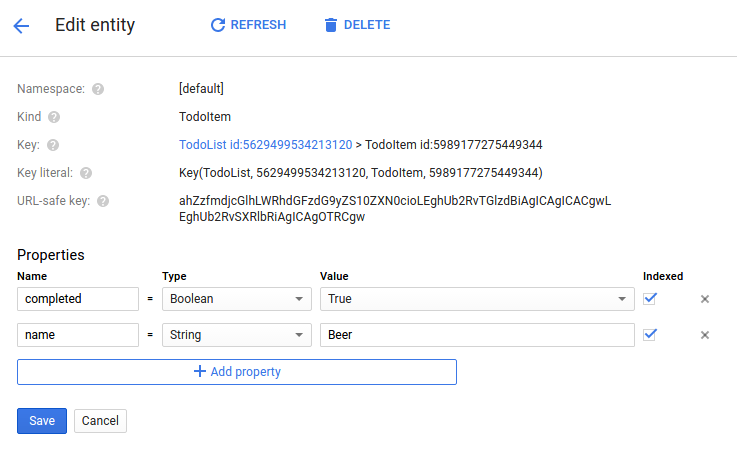Show the Kind help tooltip icon
The width and height of the screenshot is (737, 451).
[54, 117]
